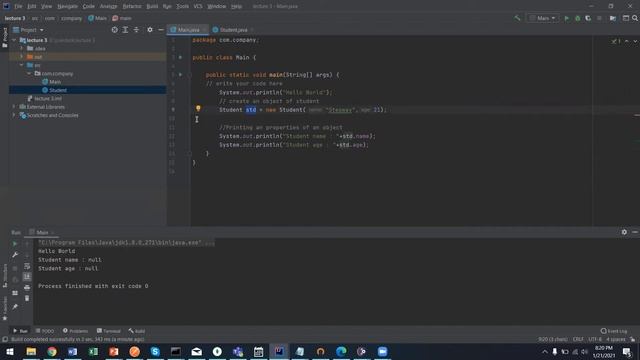Collapse the src folder node
This screenshot has width=640, height=360.
22,65
